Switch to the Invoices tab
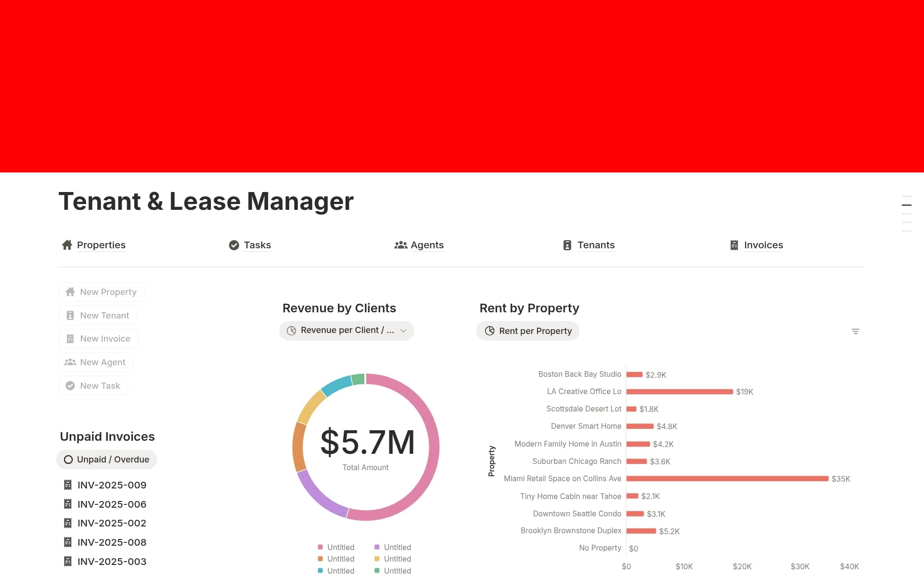 (x=763, y=245)
